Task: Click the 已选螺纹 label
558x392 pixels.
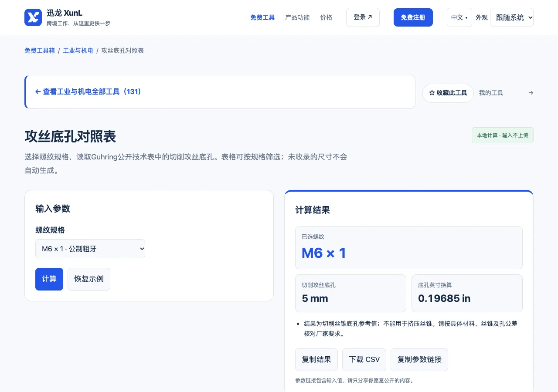Action: [313, 237]
